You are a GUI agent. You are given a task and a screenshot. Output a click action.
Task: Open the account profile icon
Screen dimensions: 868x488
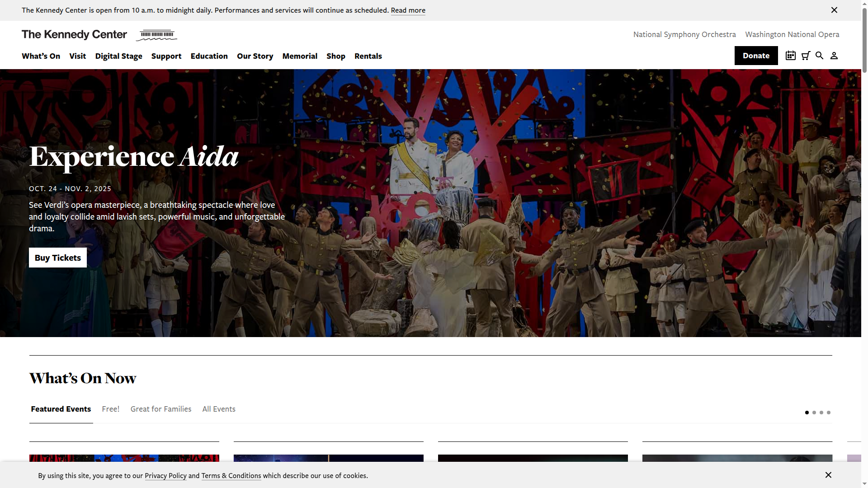click(834, 56)
